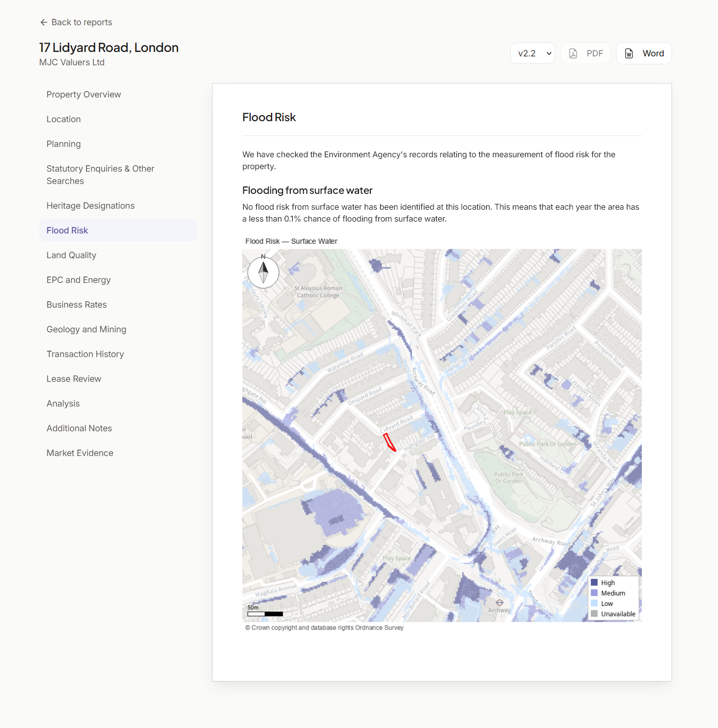Click the High risk legend swatch
This screenshot has width=718, height=728.
tap(594, 583)
